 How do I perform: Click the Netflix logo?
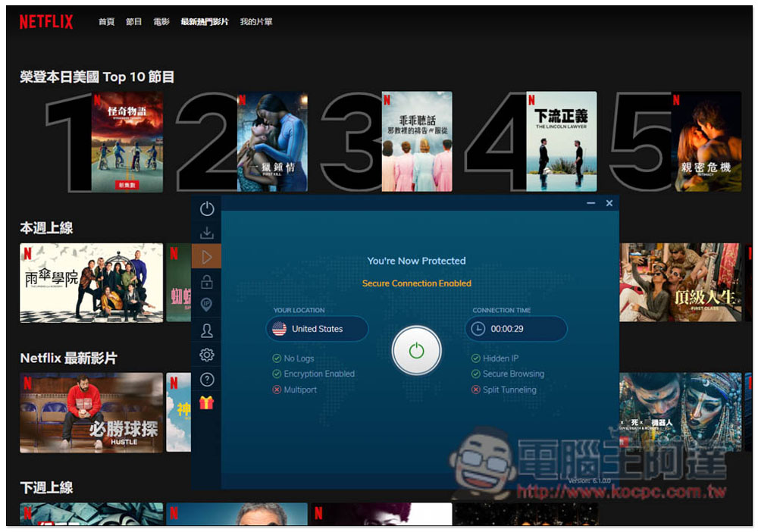[x=46, y=22]
